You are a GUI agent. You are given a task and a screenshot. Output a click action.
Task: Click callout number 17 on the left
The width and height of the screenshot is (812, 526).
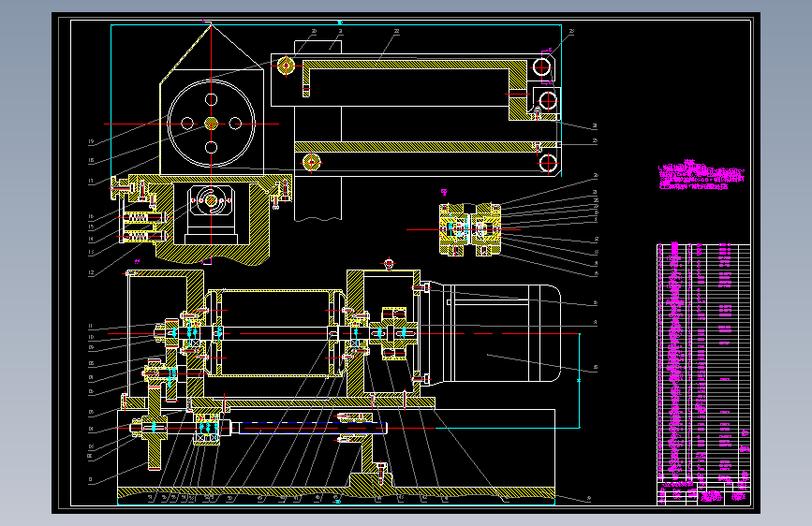point(91,182)
